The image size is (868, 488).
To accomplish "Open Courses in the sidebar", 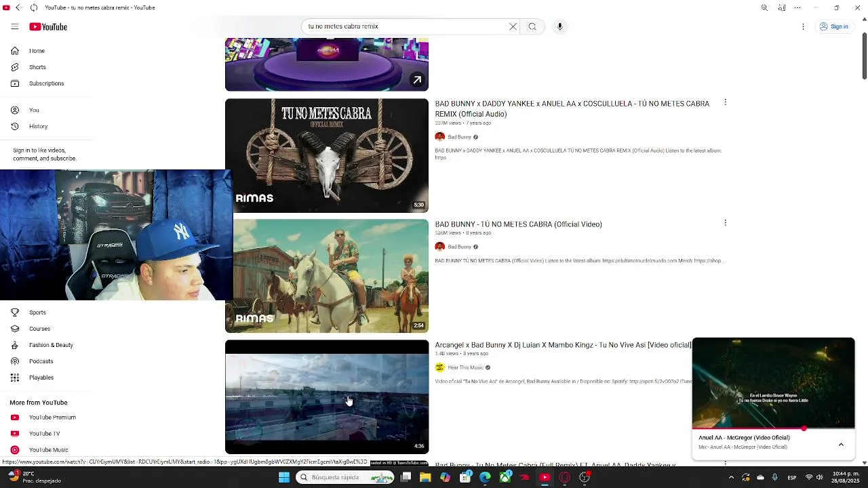I will (39, 329).
